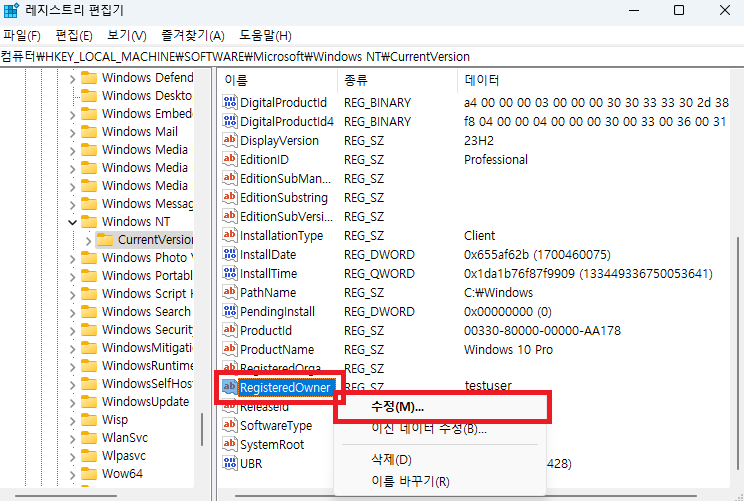Click the PathName string value icon
The height and width of the screenshot is (501, 744).
[x=230, y=292]
